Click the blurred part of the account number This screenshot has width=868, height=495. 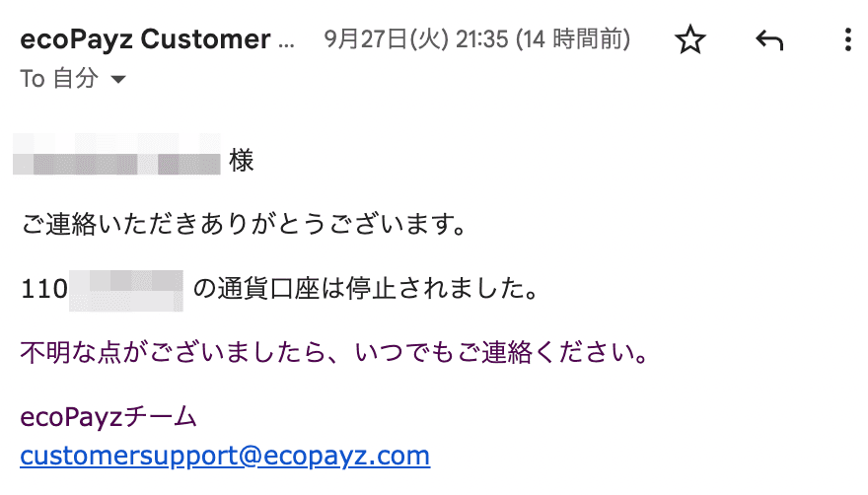coord(126,290)
